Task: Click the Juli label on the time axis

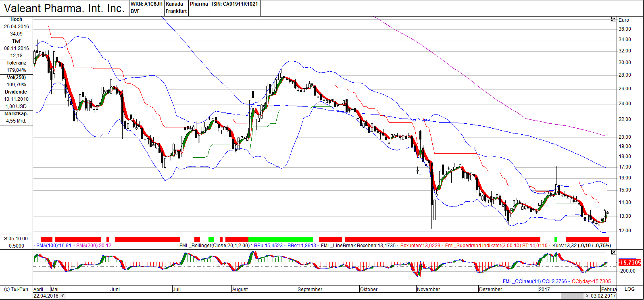Action: (177, 290)
